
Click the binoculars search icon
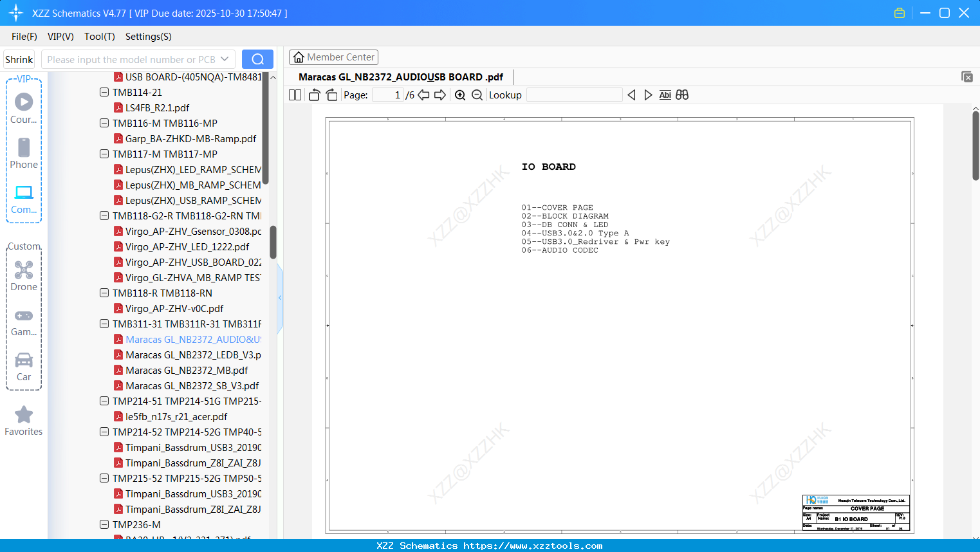tap(682, 95)
